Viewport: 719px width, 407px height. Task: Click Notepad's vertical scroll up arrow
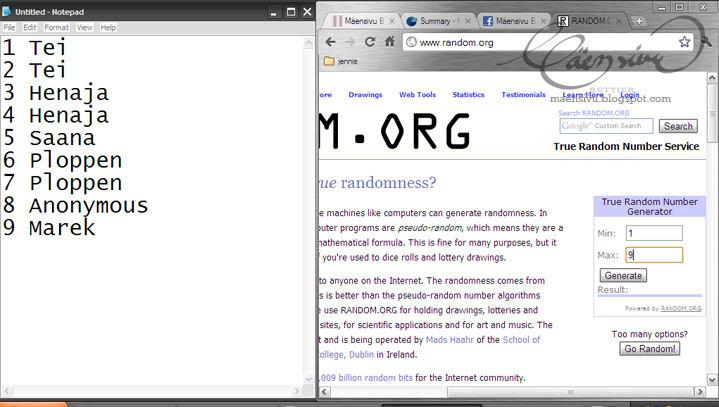pos(309,43)
